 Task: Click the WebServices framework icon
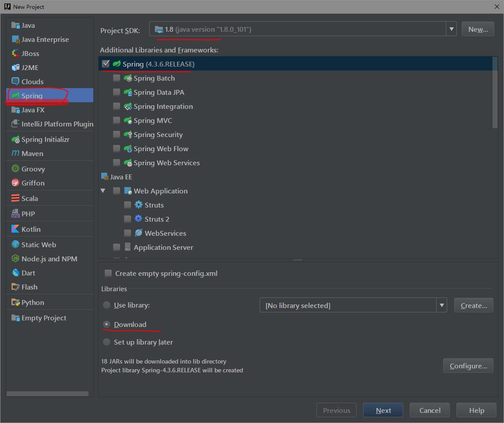point(139,233)
